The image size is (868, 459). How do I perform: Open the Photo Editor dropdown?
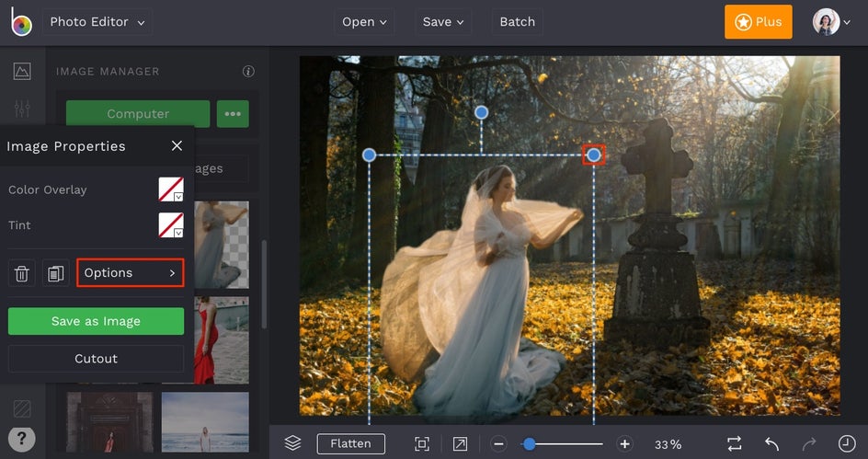tap(97, 22)
